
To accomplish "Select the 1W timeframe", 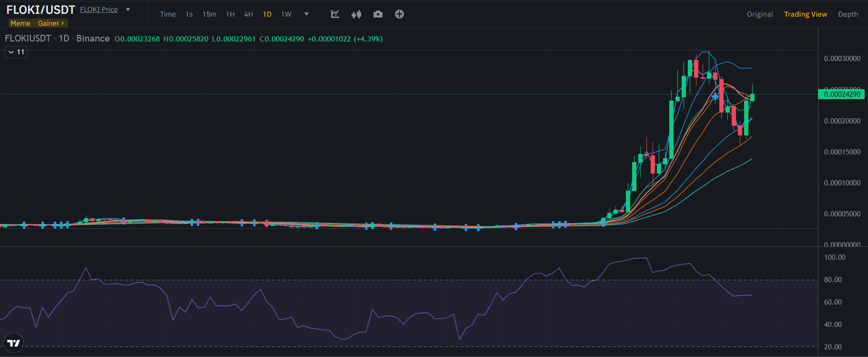I will (x=286, y=14).
